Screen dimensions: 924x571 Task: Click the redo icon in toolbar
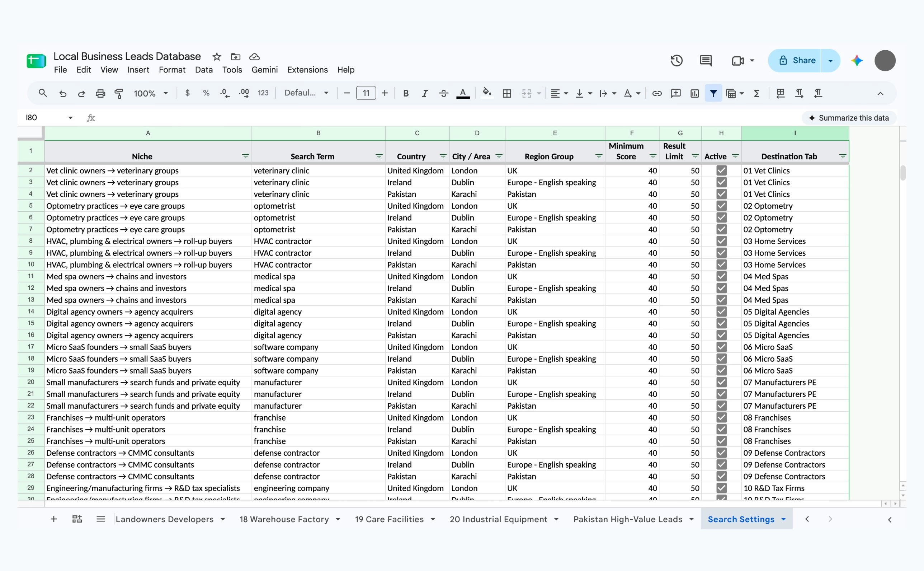[81, 93]
